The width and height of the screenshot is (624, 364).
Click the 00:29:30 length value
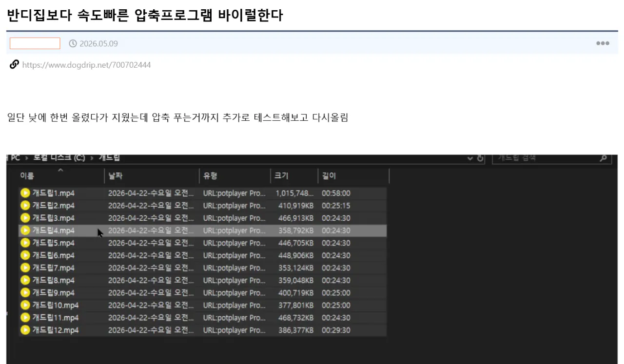tap(336, 330)
